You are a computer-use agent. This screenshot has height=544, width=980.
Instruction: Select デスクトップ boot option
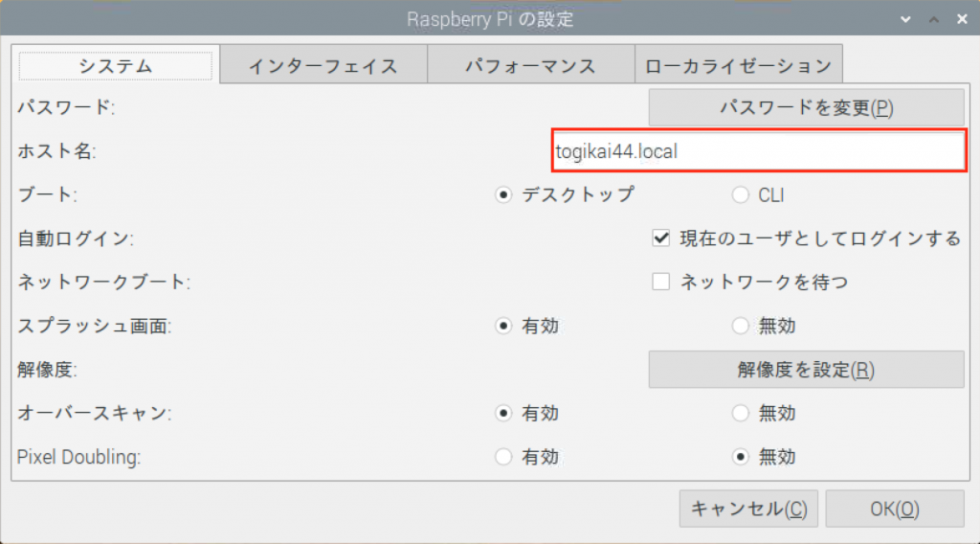503,195
